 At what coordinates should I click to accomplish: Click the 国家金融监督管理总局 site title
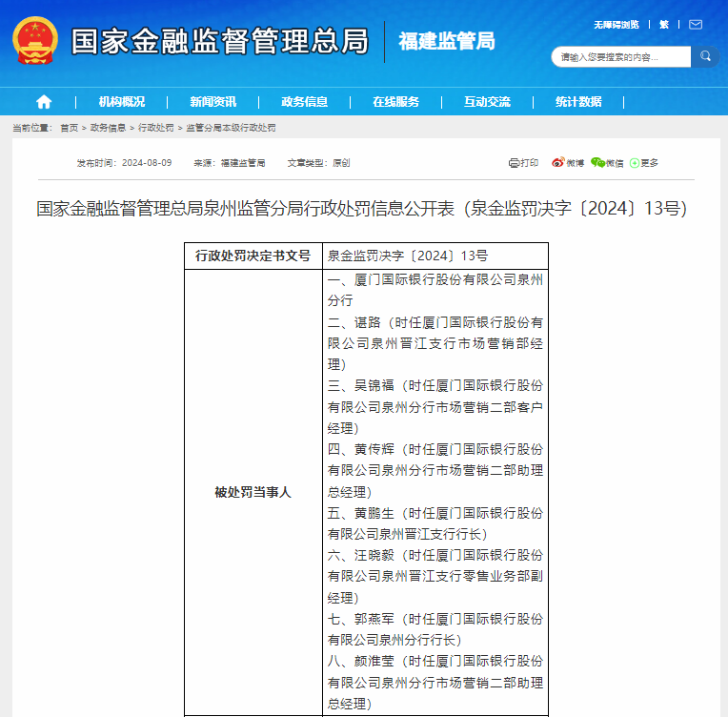pyautogui.click(x=220, y=41)
